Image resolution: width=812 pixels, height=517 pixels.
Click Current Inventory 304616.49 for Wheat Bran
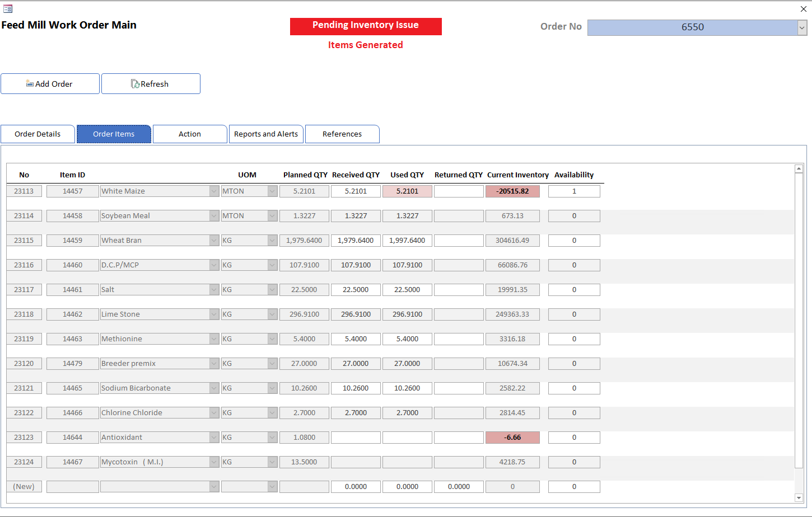point(512,241)
